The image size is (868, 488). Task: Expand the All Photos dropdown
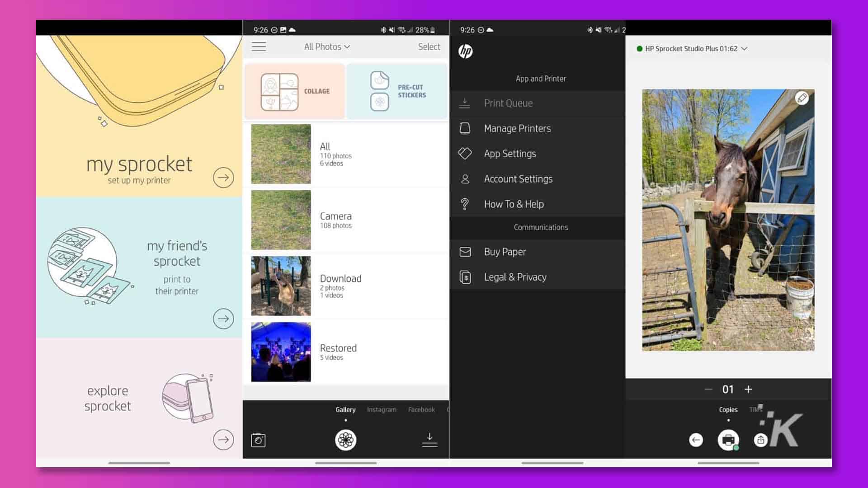tap(326, 47)
